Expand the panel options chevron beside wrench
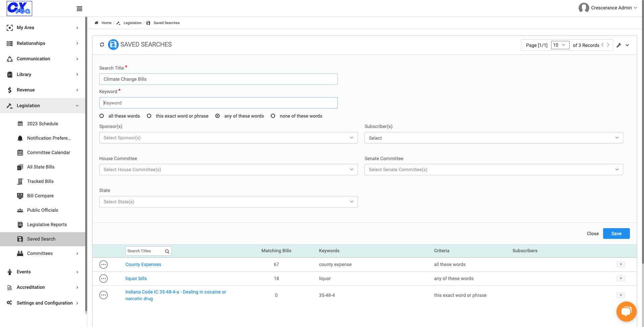Screen dimensions: 644x327 (x=627, y=45)
